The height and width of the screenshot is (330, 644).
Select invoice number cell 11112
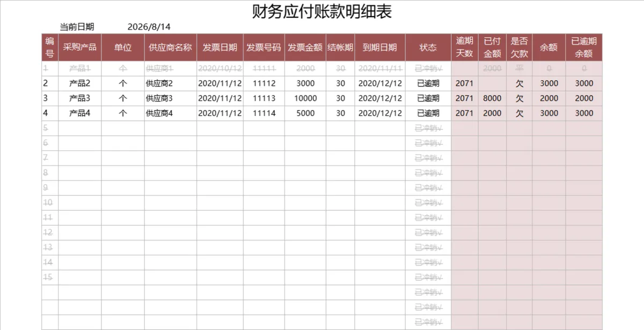pos(264,83)
